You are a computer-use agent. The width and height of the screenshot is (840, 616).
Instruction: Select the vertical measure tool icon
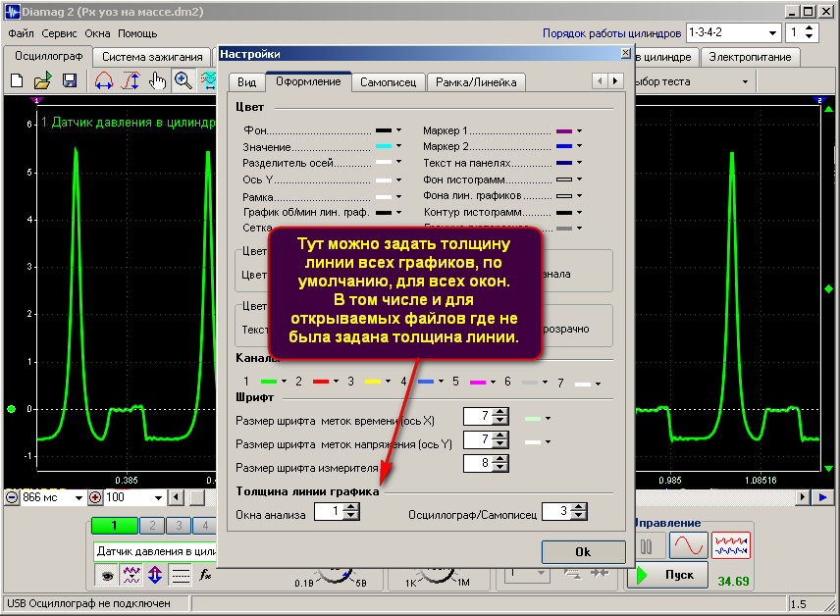pyautogui.click(x=131, y=80)
